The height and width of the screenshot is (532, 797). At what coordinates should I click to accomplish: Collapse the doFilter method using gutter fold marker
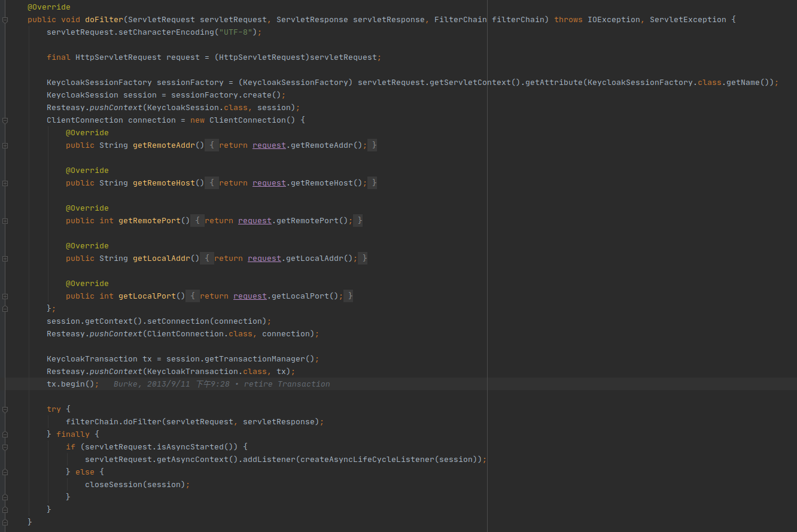[5, 20]
